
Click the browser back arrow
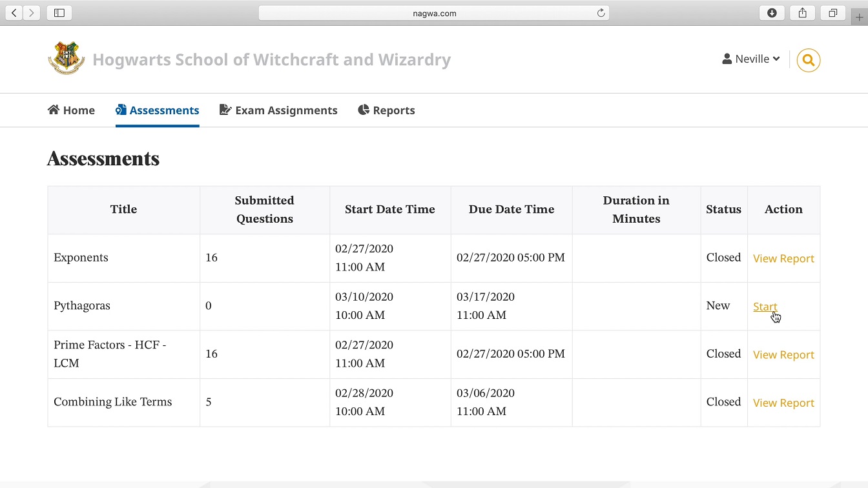(14, 13)
